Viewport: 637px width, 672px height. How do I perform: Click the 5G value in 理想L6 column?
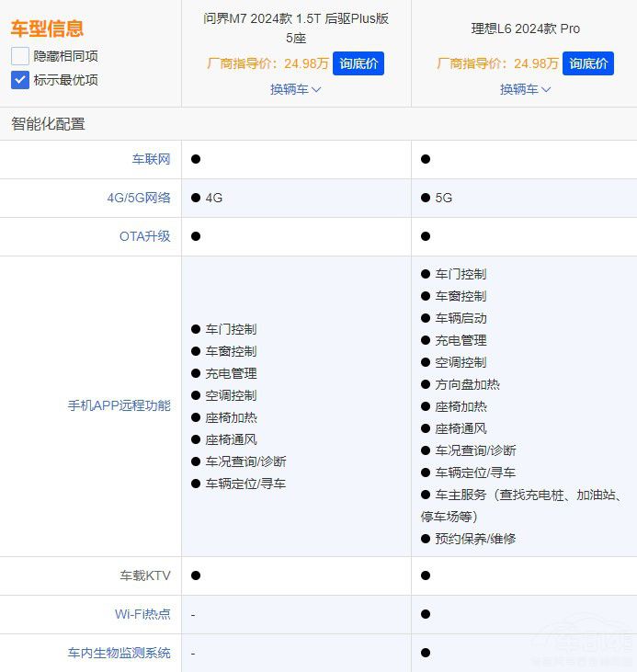click(x=443, y=198)
